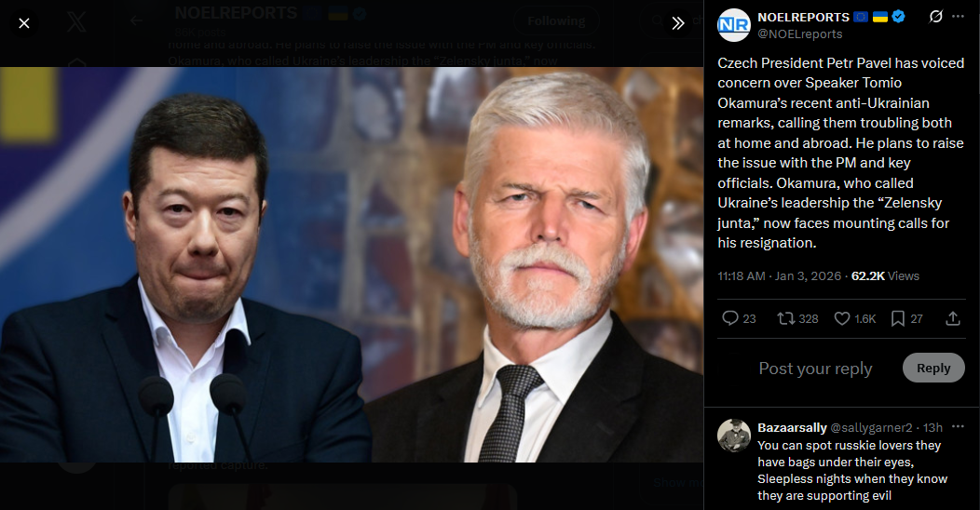Focus the Post your reply field
Image resolution: width=980 pixels, height=510 pixels.
[815, 369]
